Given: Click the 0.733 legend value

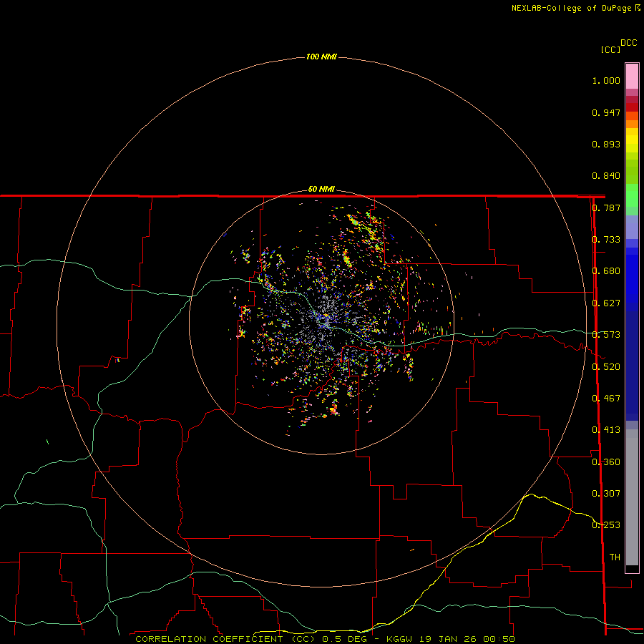Looking at the screenshot, I should [x=606, y=240].
